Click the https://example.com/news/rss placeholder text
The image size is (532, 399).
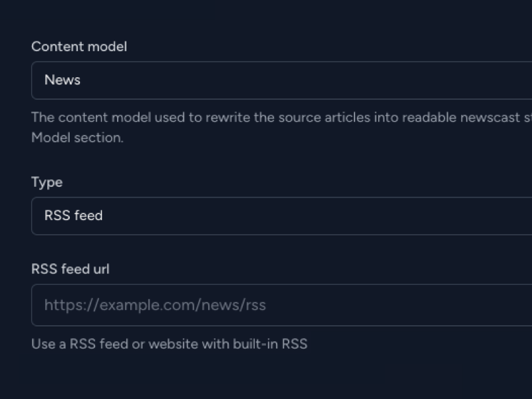[x=155, y=305]
